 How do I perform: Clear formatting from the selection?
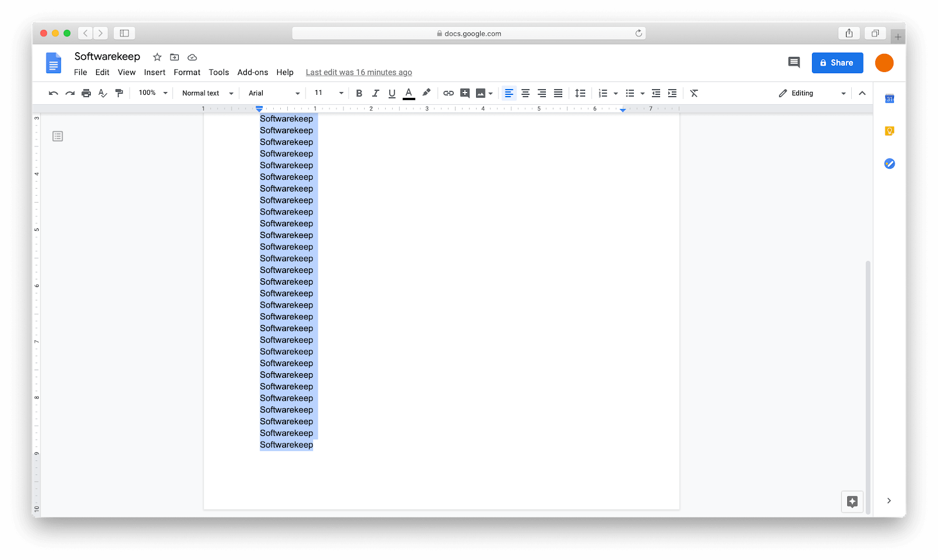pyautogui.click(x=694, y=93)
